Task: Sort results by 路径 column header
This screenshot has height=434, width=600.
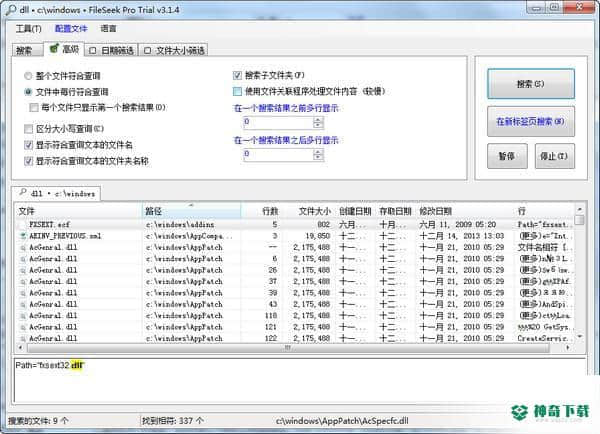Action: point(191,211)
